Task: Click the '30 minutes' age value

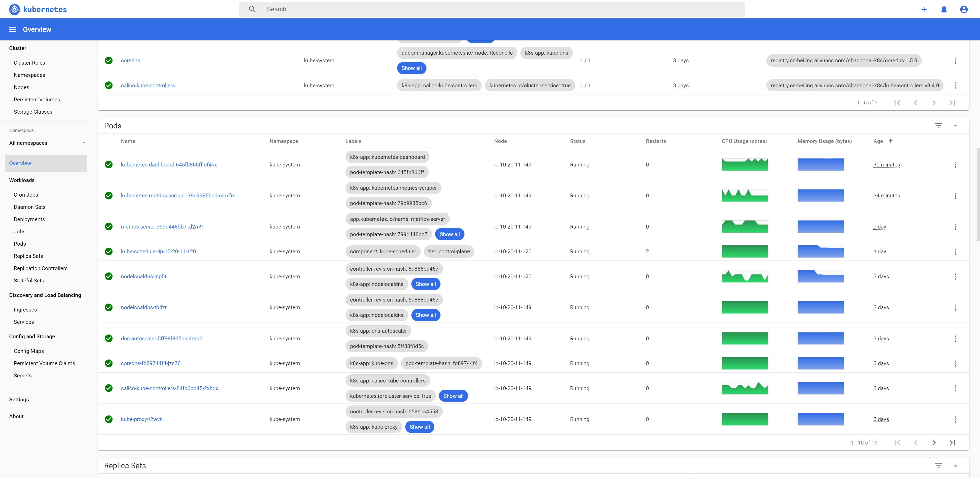Action: pos(886,164)
